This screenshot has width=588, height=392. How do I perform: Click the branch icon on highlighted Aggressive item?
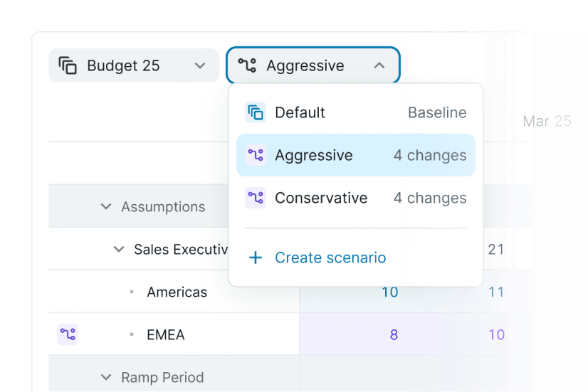[255, 155]
